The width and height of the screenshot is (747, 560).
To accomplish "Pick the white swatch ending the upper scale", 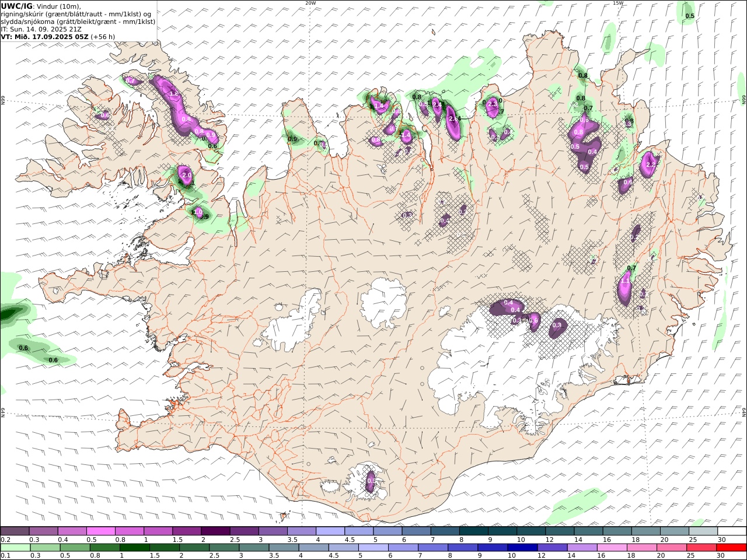I will pyautogui.click(x=732, y=531).
